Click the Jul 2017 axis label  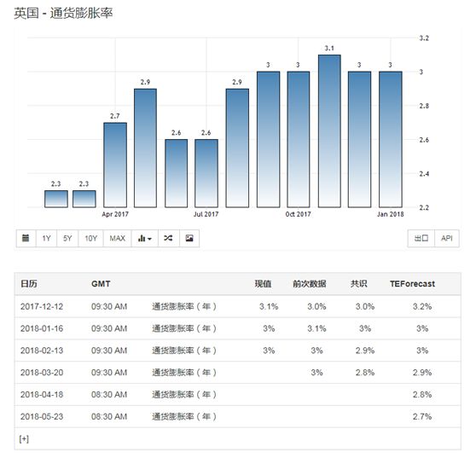coord(206,214)
